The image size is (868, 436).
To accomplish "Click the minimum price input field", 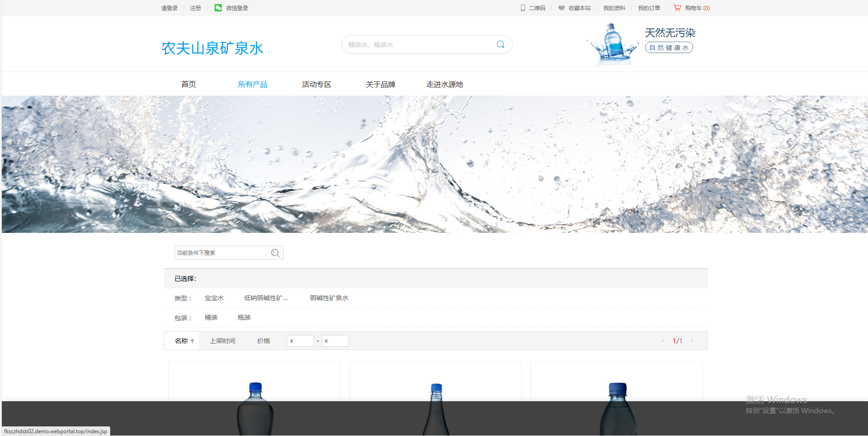I will click(x=300, y=341).
